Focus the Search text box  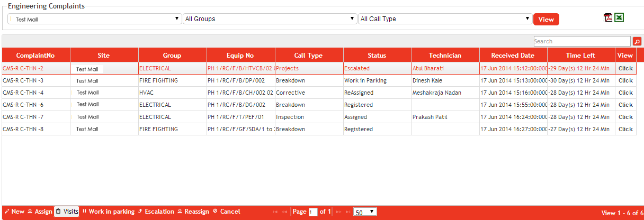click(x=582, y=41)
